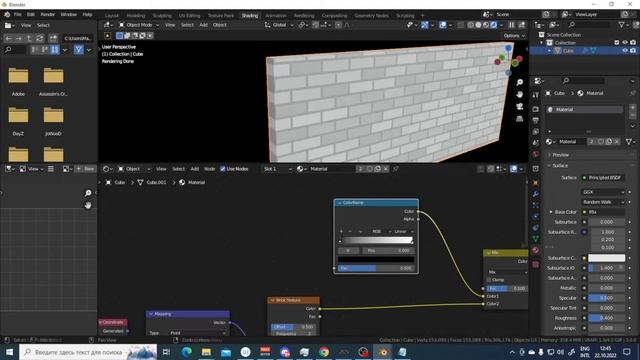Open the Material properties tab icon
Image resolution: width=640 pixels, height=360 pixels.
click(536, 250)
